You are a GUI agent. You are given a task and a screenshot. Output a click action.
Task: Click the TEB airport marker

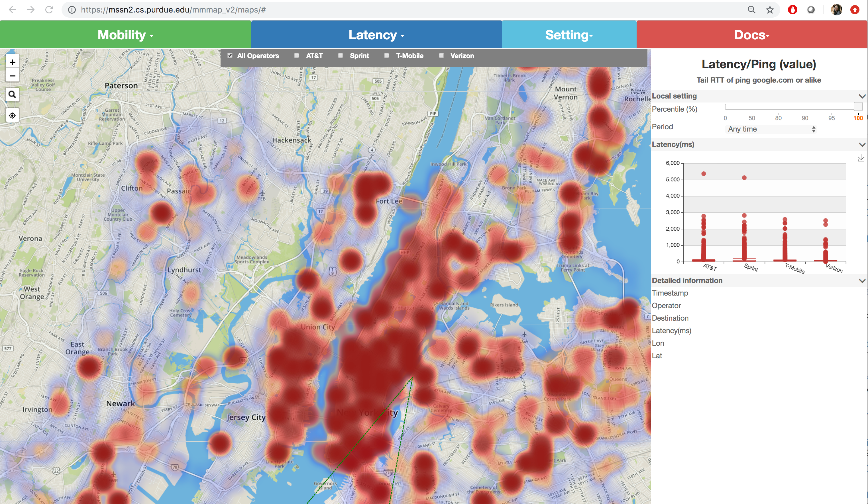click(x=262, y=195)
